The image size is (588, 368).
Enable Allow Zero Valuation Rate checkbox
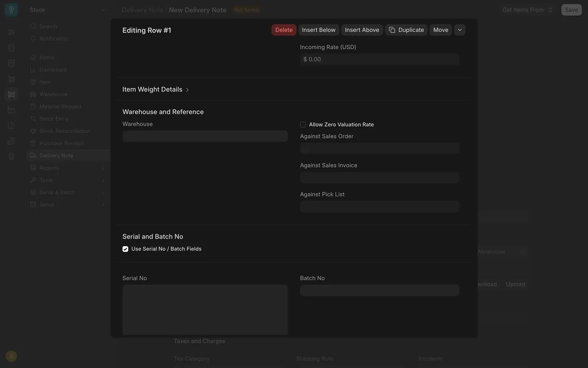pos(303,125)
